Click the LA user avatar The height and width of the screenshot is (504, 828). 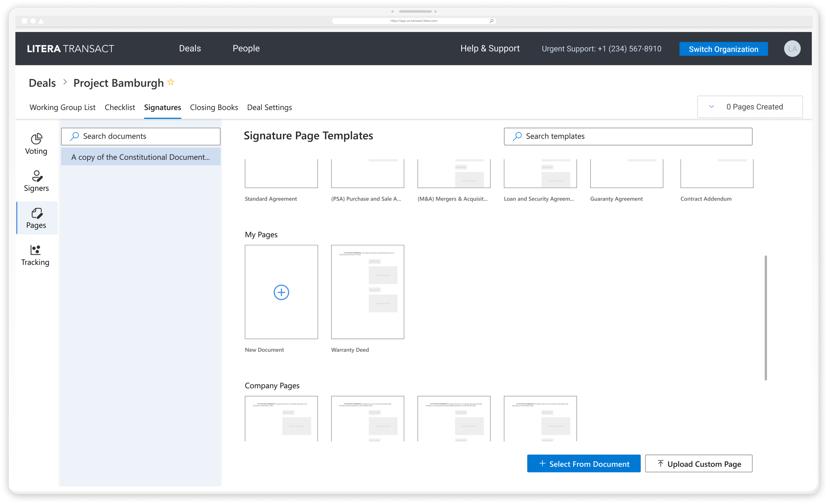click(792, 49)
